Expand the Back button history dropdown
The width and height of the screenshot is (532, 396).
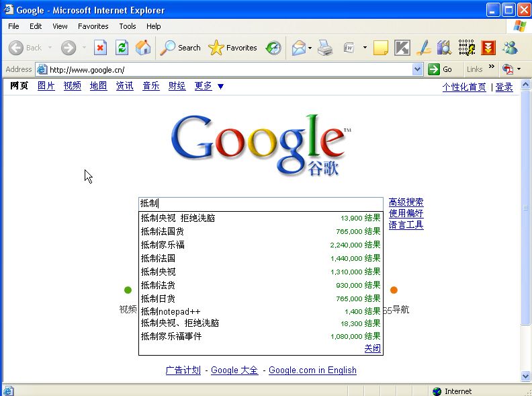[50, 48]
